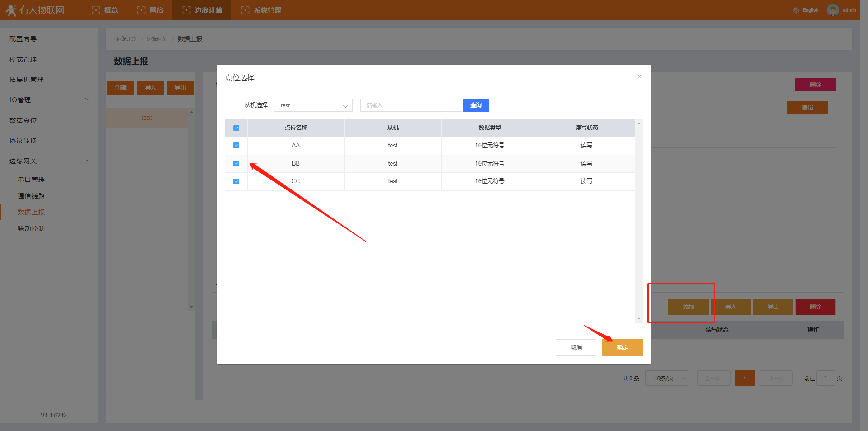868x431 pixels.
Task: Collapse the 边缘网关 sidebar section
Action: [87, 161]
